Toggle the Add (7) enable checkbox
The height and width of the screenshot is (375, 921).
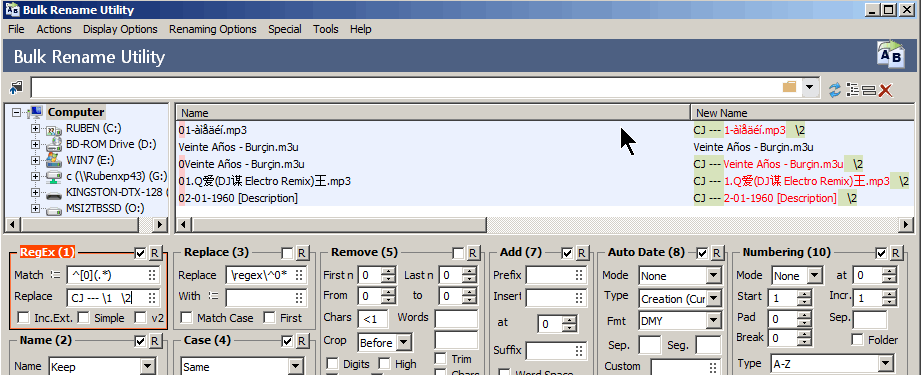click(x=567, y=253)
